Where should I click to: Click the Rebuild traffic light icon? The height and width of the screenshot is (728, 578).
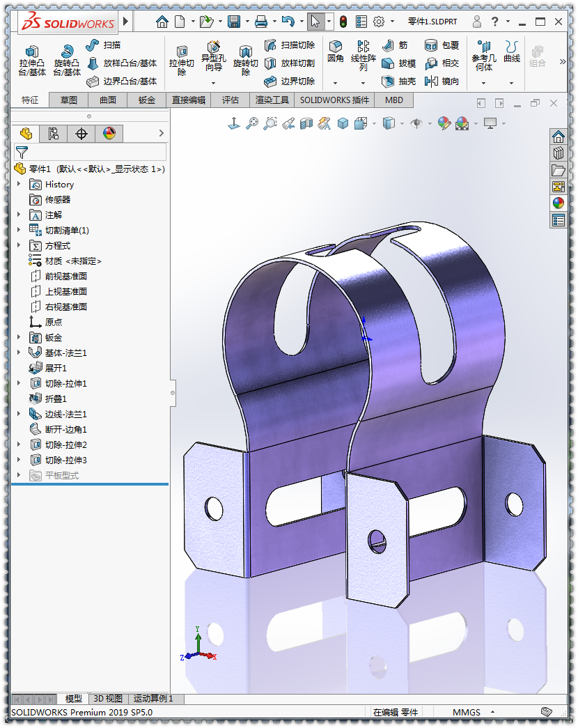tap(343, 22)
